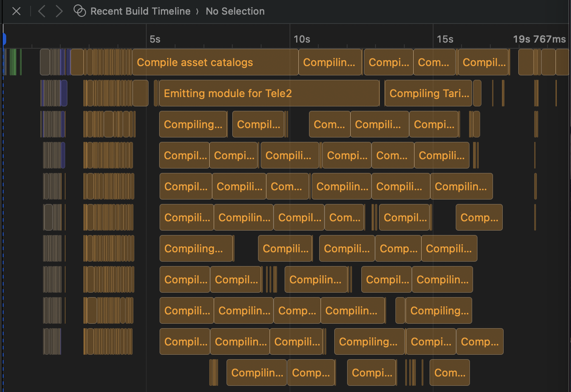Click the 10s ruler mark

coord(301,39)
